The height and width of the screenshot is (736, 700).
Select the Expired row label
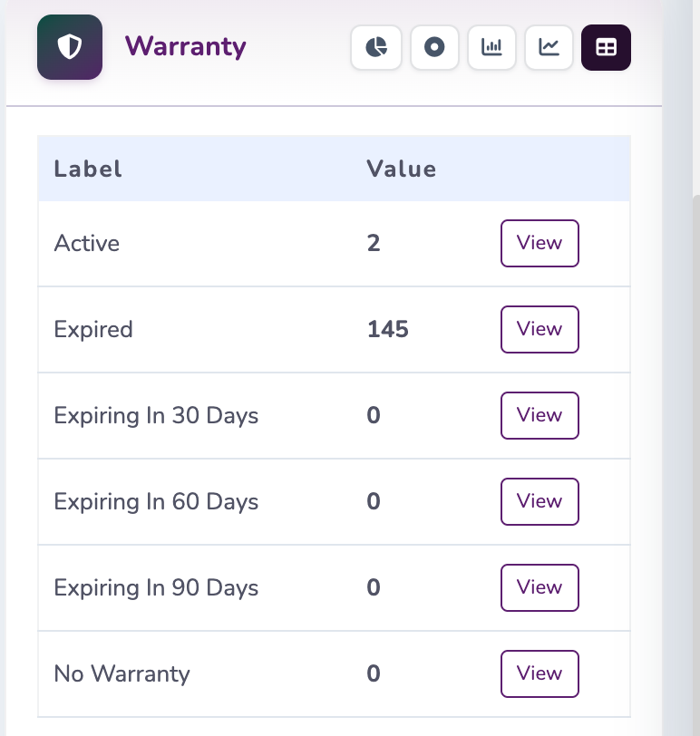pos(93,330)
